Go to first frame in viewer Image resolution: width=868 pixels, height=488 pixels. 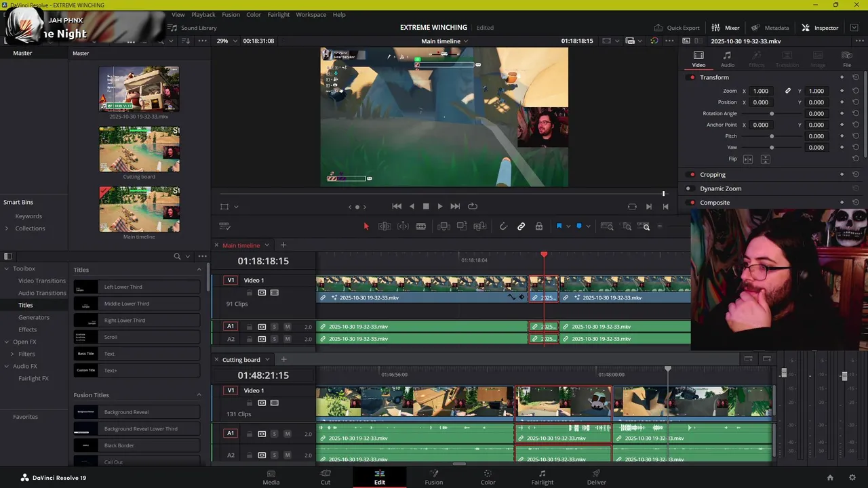click(397, 206)
